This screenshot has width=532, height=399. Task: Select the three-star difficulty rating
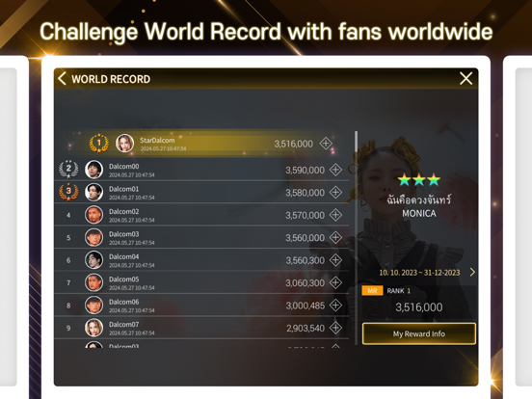coord(419,179)
